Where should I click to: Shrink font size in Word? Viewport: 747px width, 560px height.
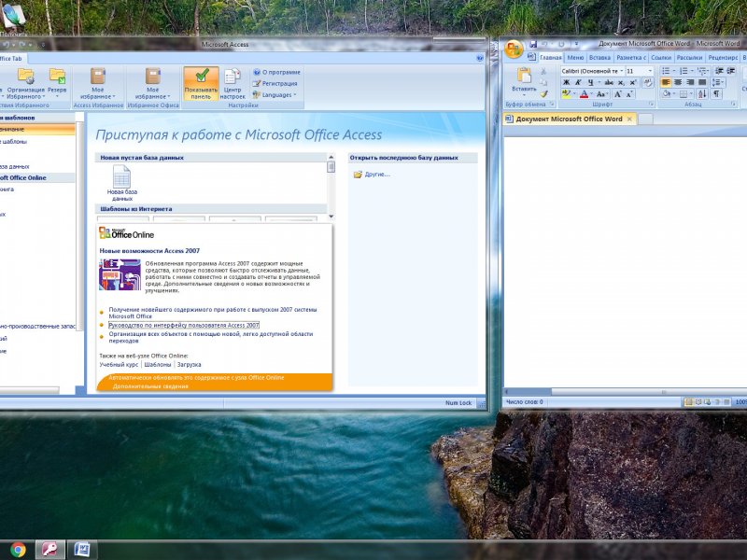click(x=629, y=94)
